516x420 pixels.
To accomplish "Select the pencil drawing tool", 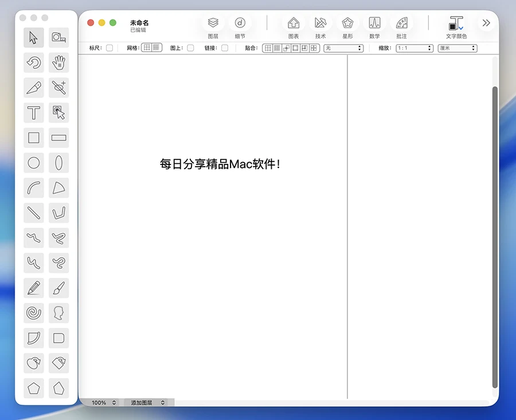I will (34, 288).
